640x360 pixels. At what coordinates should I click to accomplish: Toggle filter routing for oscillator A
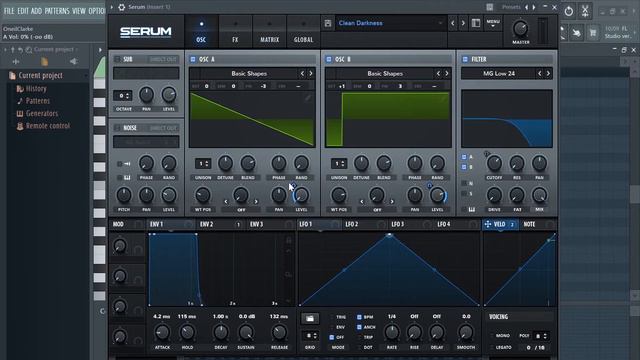click(464, 157)
